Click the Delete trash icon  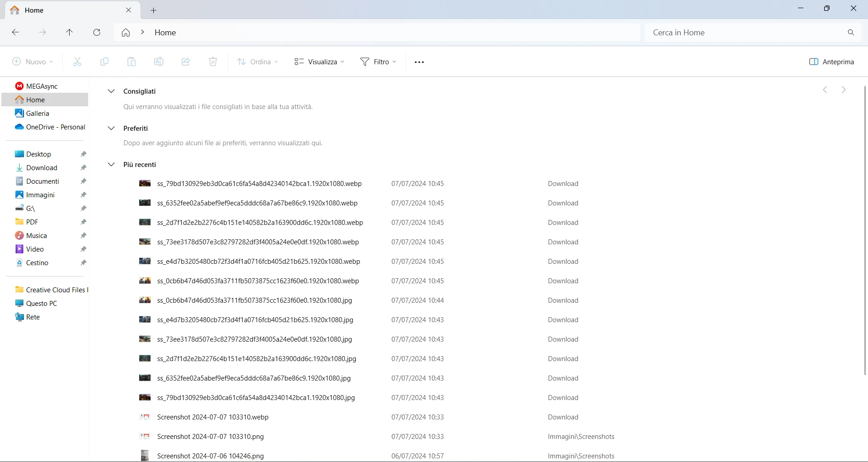coord(213,62)
